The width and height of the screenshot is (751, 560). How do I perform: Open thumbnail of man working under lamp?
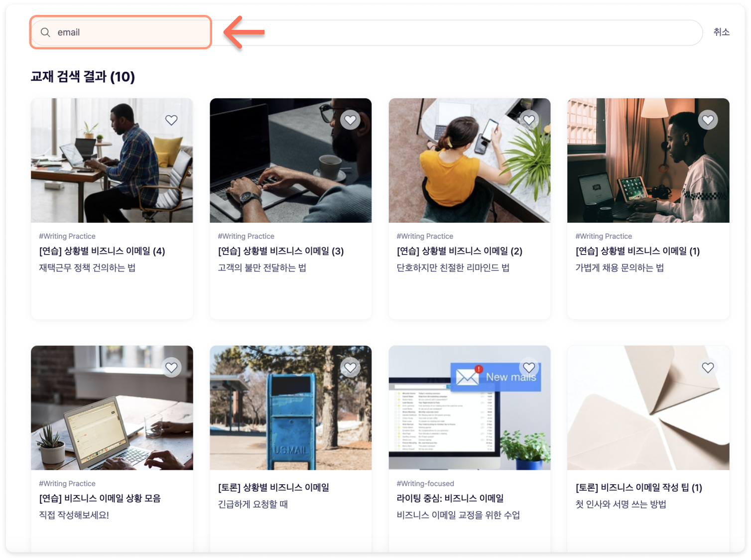coord(648,160)
